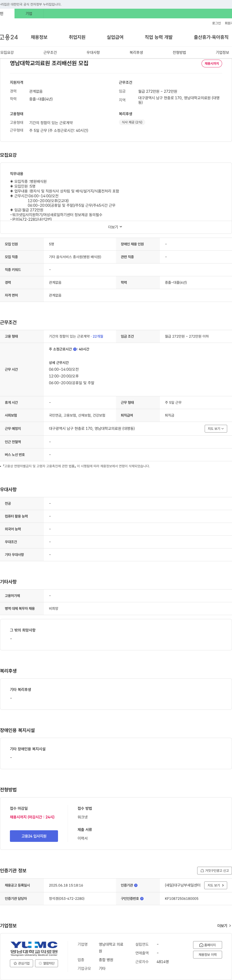
Task: Open the 실업급여 menu
Action: click(x=115, y=37)
